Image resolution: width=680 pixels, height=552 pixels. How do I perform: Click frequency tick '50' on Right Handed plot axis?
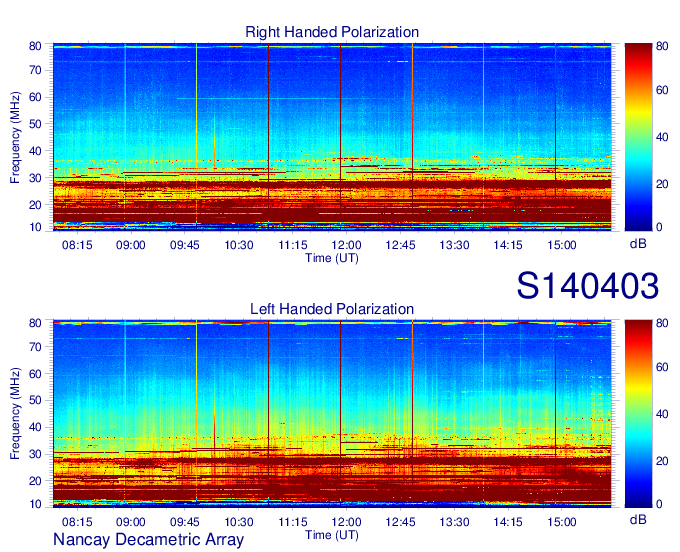point(35,124)
